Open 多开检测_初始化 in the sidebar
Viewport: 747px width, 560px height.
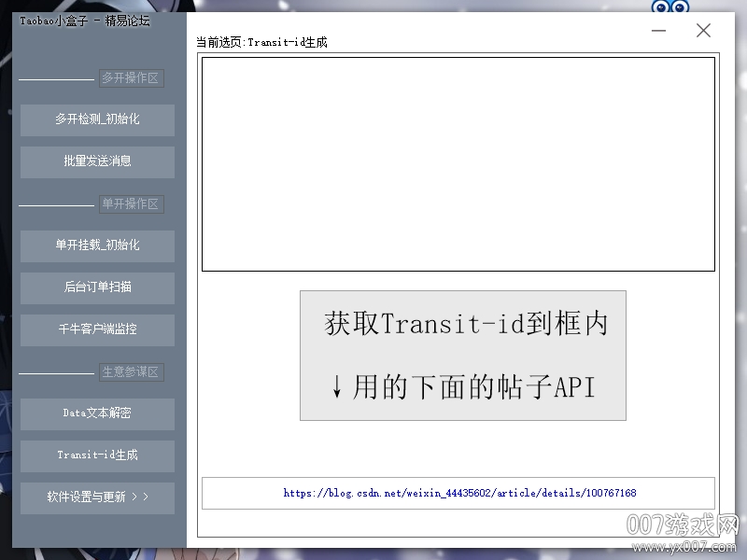pos(97,120)
